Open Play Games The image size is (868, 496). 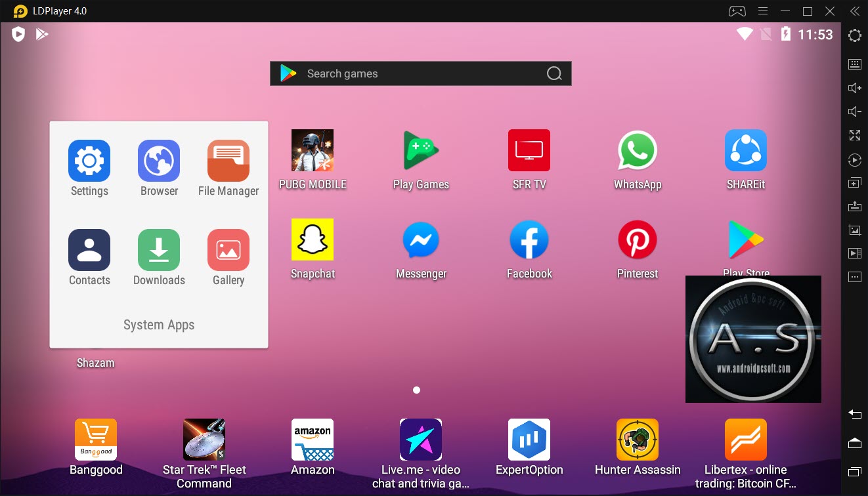[x=421, y=150]
